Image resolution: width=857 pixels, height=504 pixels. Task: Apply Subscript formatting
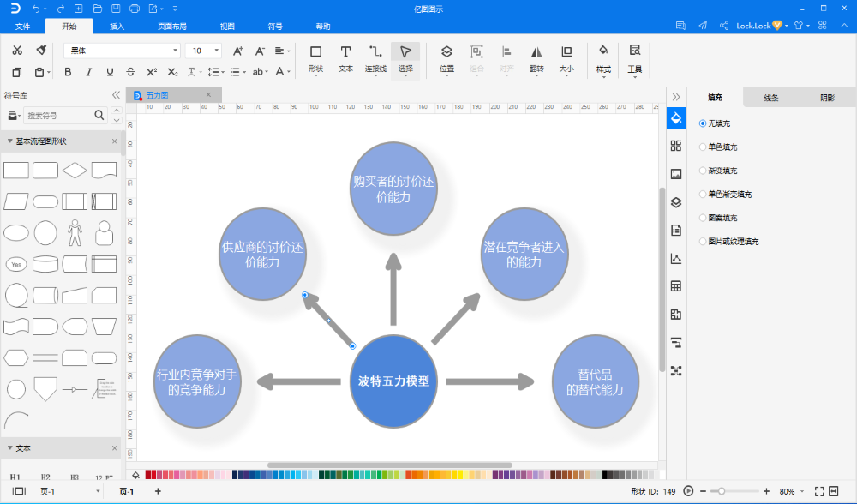click(x=172, y=72)
